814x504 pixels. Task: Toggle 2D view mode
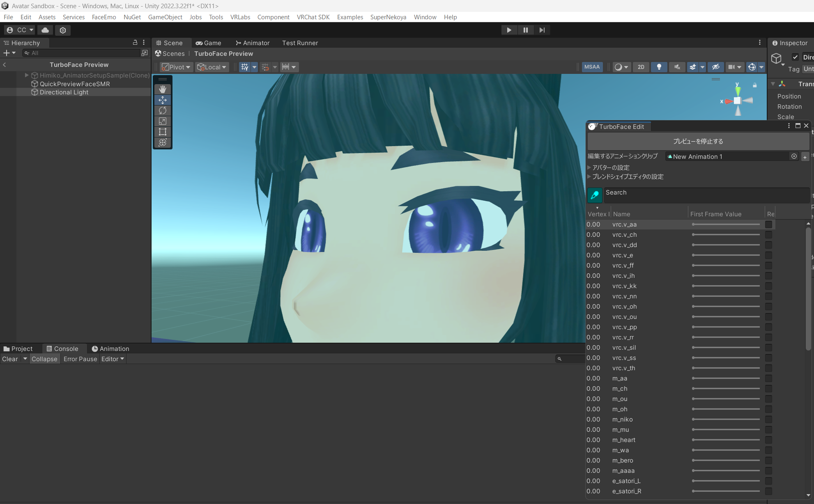(x=641, y=67)
